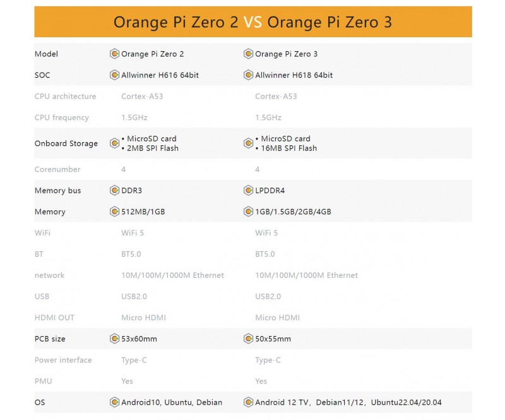Click the icon beside Allwinner H618 64bit

coord(248,75)
